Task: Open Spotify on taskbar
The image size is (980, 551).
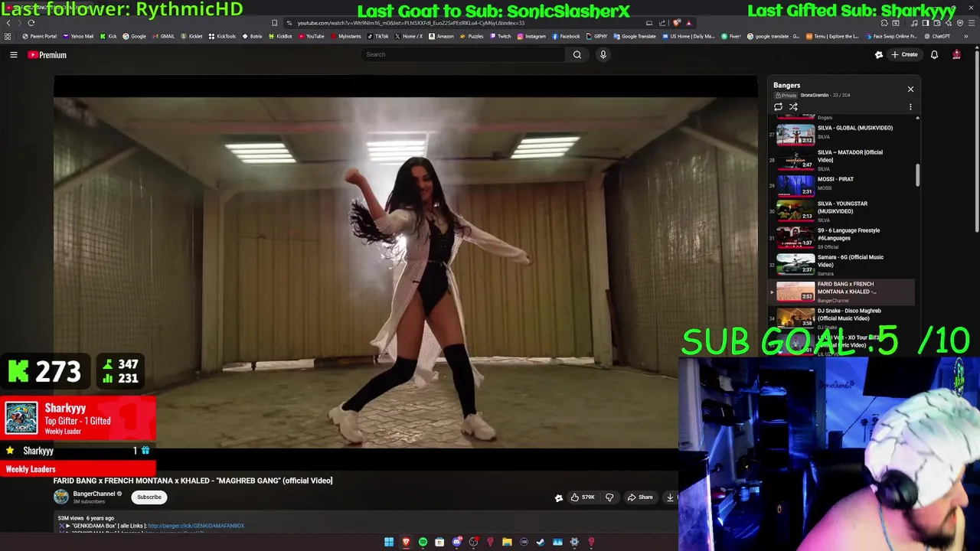Action: pyautogui.click(x=423, y=542)
